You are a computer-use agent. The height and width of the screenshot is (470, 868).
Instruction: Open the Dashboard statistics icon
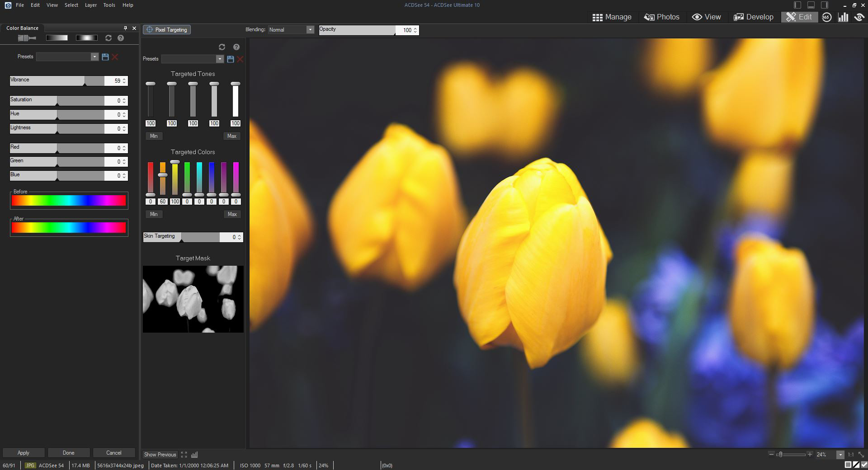click(843, 17)
